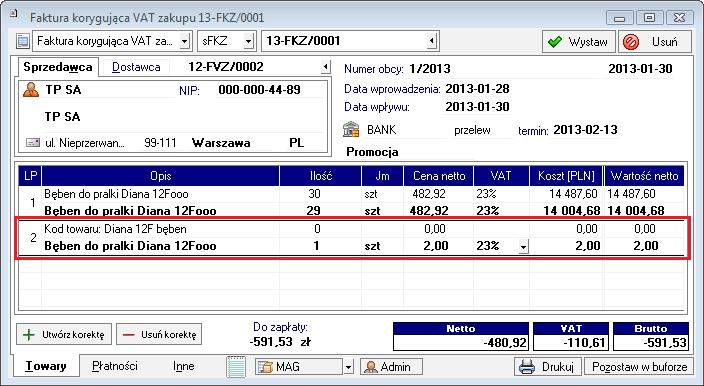Click the Koszt [PLN] column header
This screenshot has width=704, height=386.
(567, 175)
